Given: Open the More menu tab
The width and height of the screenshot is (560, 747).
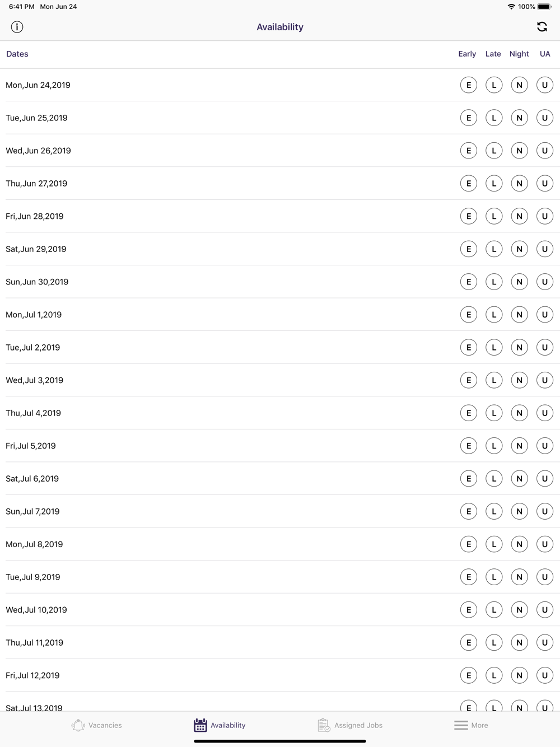Looking at the screenshot, I should point(471,725).
